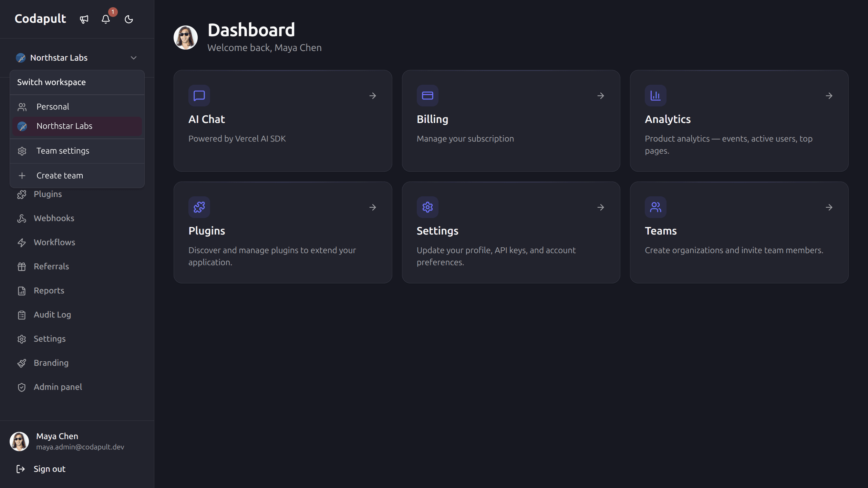
Task: Click the Branding paintbrush icon
Action: 22,363
